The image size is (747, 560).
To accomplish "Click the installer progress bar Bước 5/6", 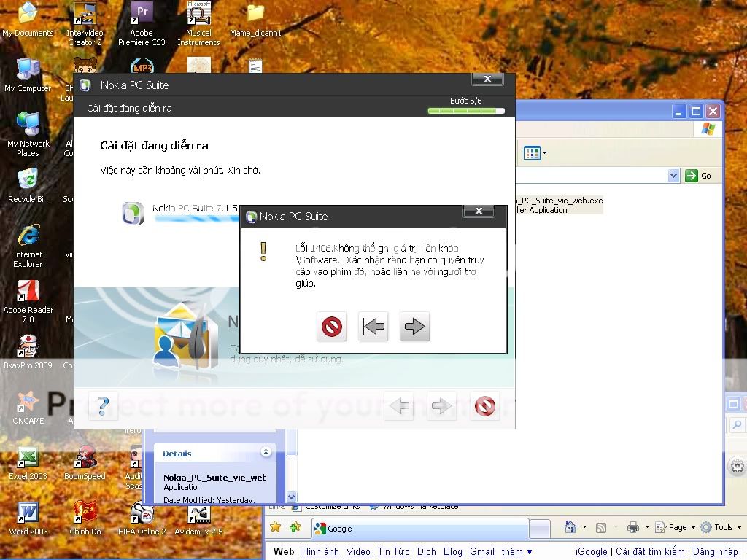I will 465,111.
